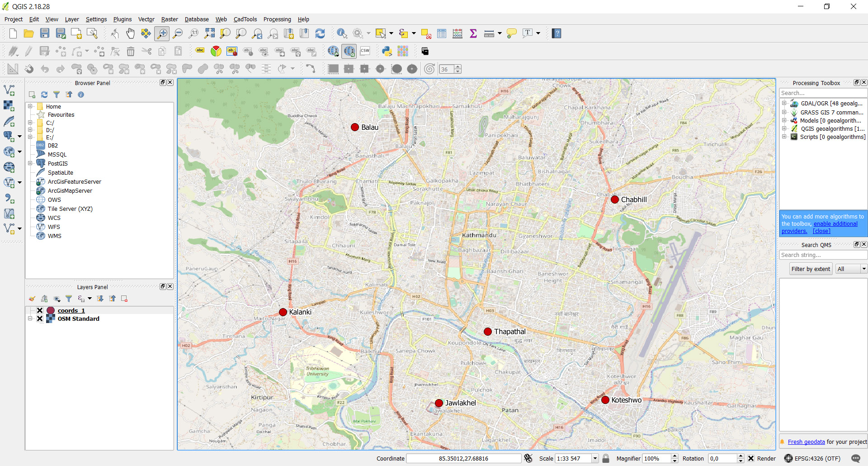The height and width of the screenshot is (466, 868).
Task: Click the [close] link in toolbox notice
Action: (821, 231)
